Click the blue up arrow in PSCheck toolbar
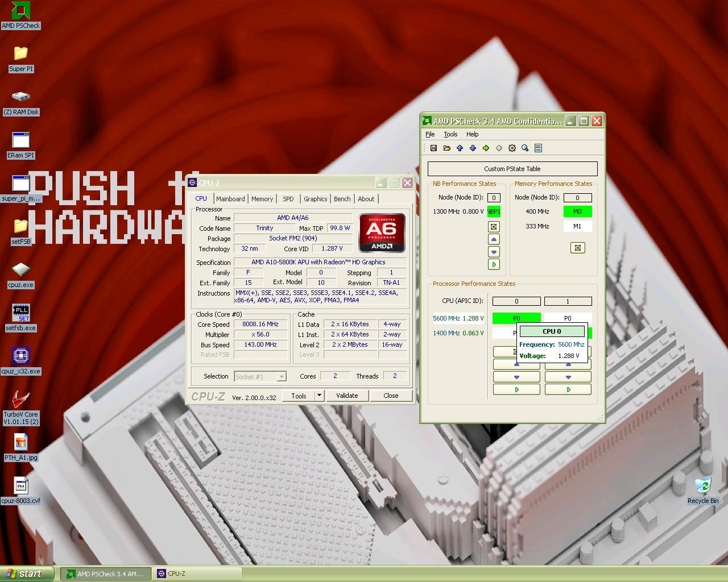Image resolution: width=728 pixels, height=582 pixels. point(460,148)
